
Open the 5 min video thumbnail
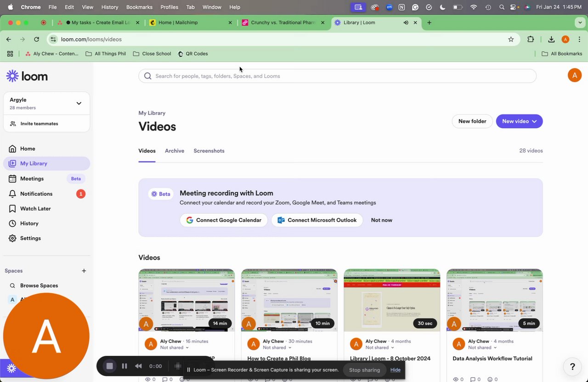(495, 300)
